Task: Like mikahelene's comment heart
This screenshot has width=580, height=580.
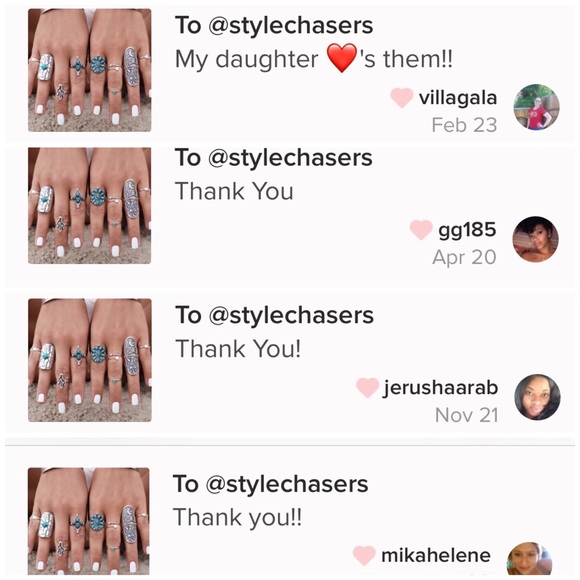Action: coord(364,555)
